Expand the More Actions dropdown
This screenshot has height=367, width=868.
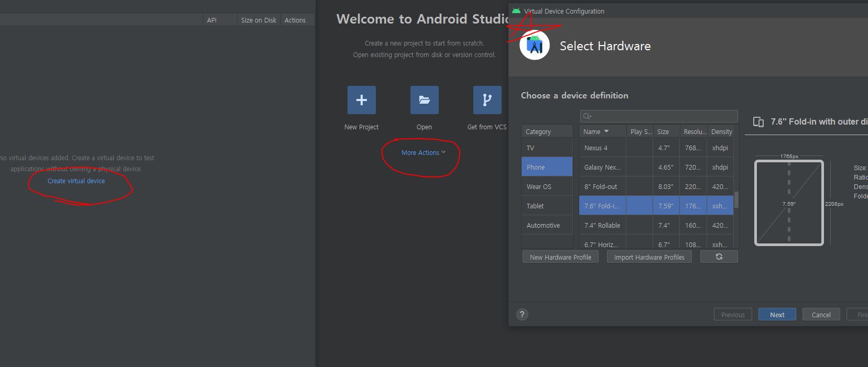click(x=423, y=152)
